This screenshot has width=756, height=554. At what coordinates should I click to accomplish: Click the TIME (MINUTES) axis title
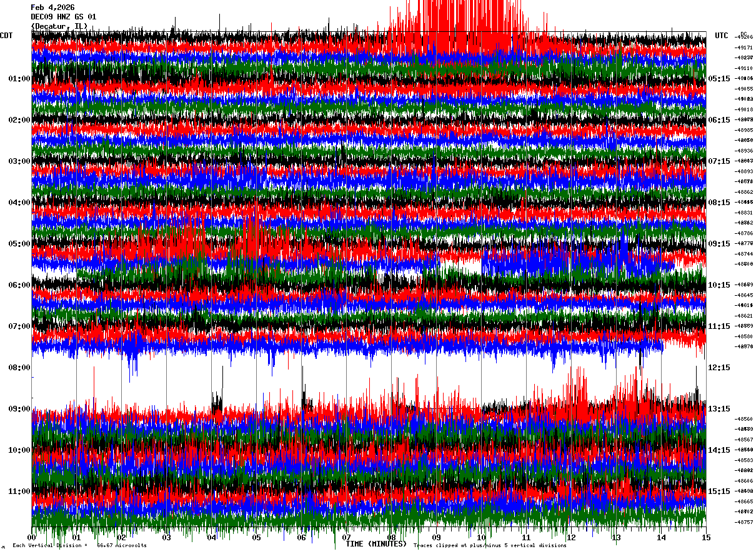pyautogui.click(x=376, y=544)
